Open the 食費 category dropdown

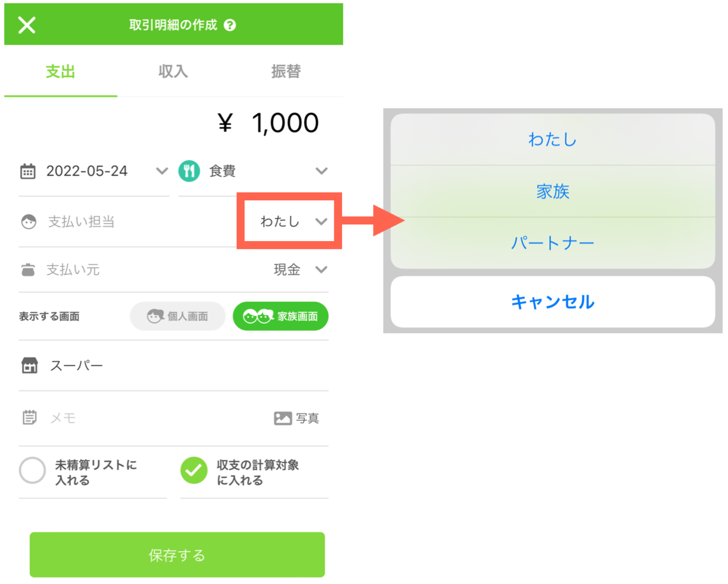click(322, 171)
